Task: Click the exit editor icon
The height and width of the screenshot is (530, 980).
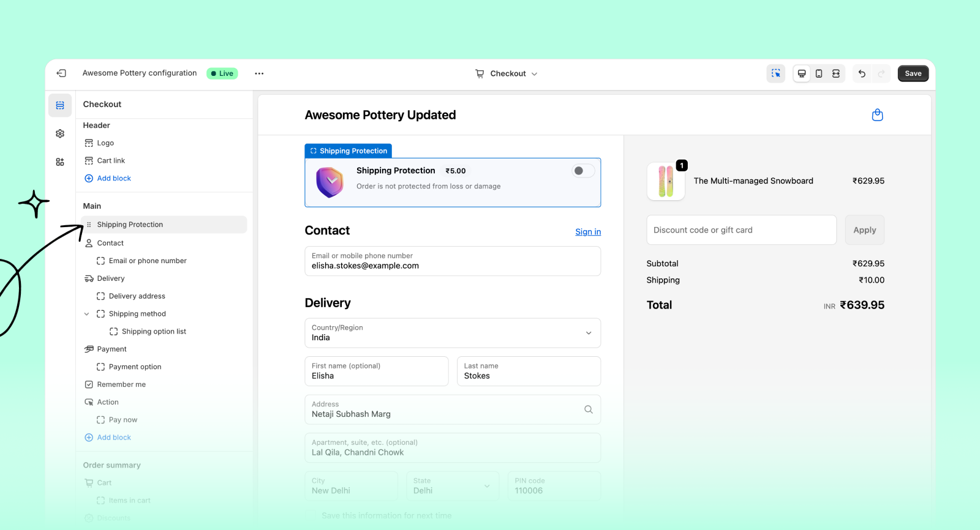Action: [x=61, y=73]
